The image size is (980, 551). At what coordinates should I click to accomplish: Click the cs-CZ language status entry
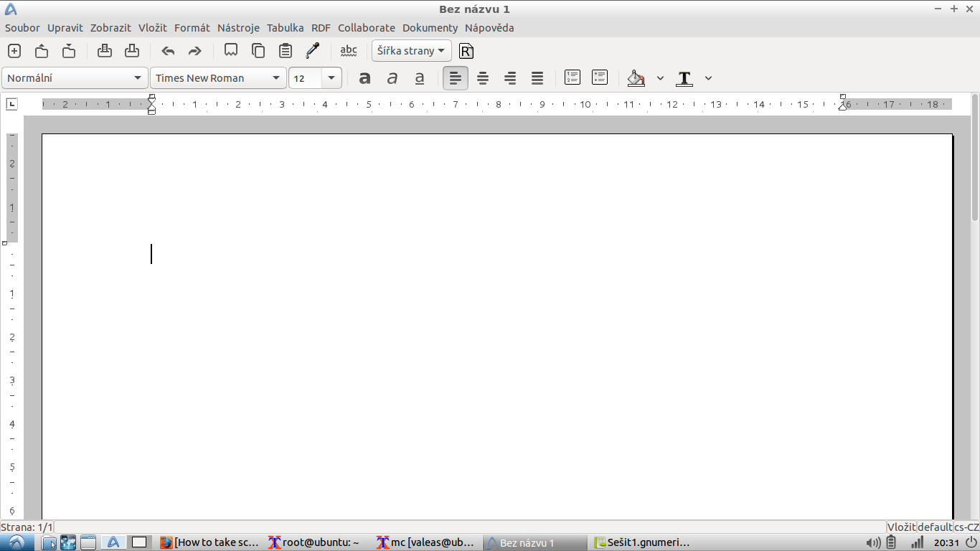point(966,527)
